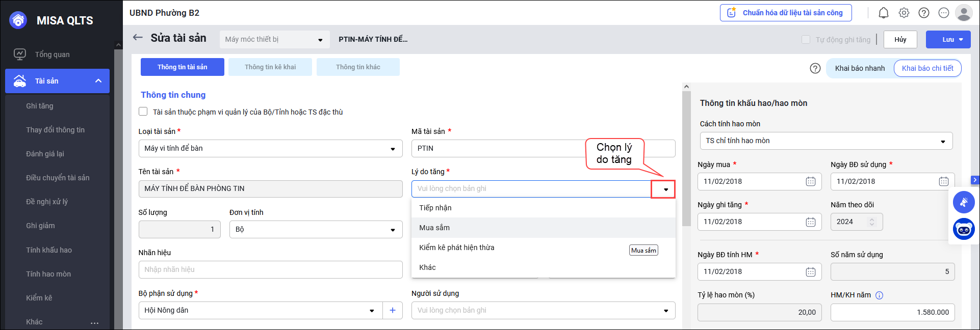Tick the Tài sản thuộc phạm vi quản lý checkbox
Viewport: 980px width, 330px height.
tap(143, 112)
